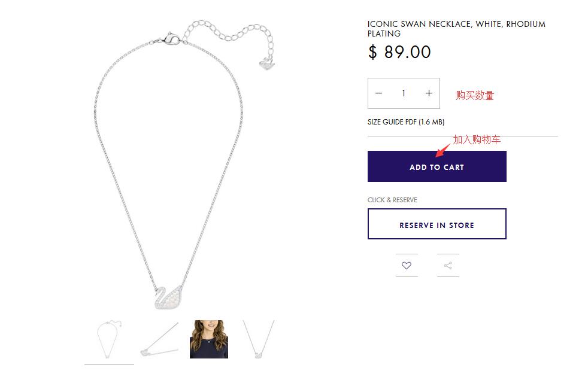Click the quantity number field
Viewport: 588px width, 383px height.
[404, 93]
